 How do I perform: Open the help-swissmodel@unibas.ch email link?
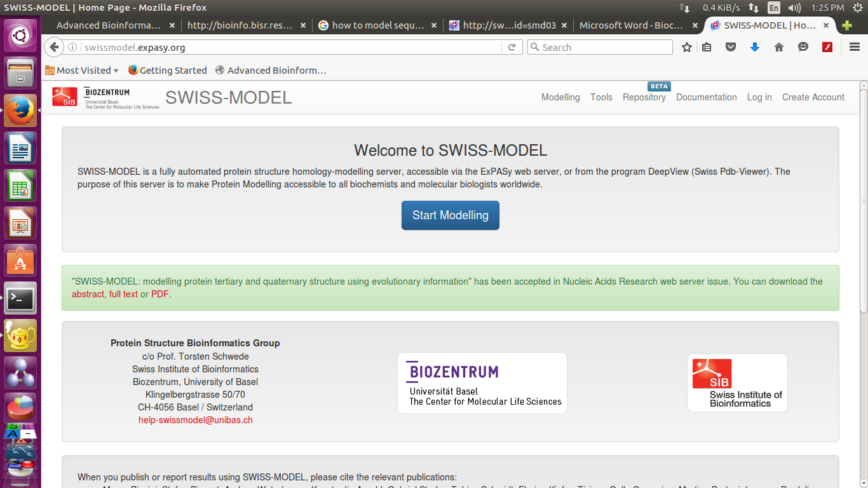[195, 419]
